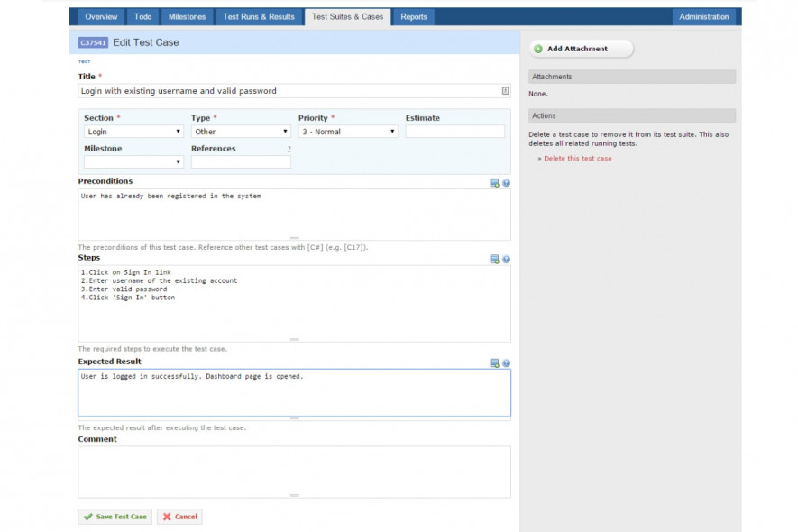Screen dimensions: 798x532
Task: Open formatting help for Steps
Action: 506,260
